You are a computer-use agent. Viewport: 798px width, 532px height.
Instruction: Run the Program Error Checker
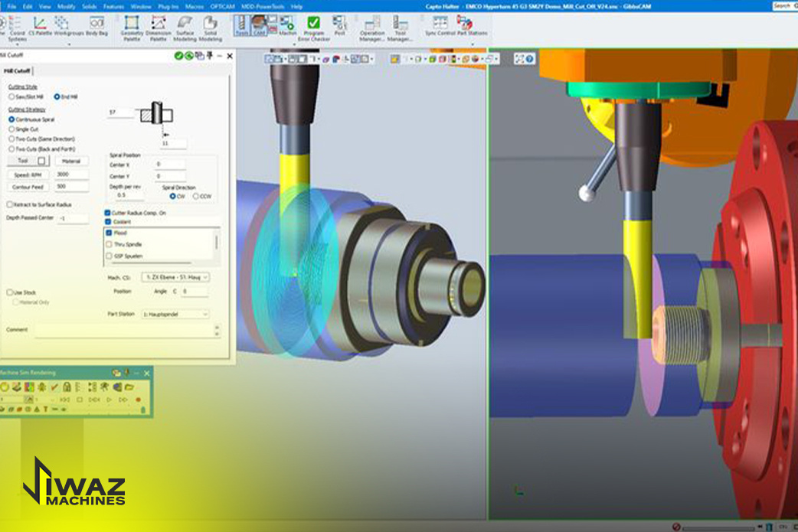click(x=313, y=28)
